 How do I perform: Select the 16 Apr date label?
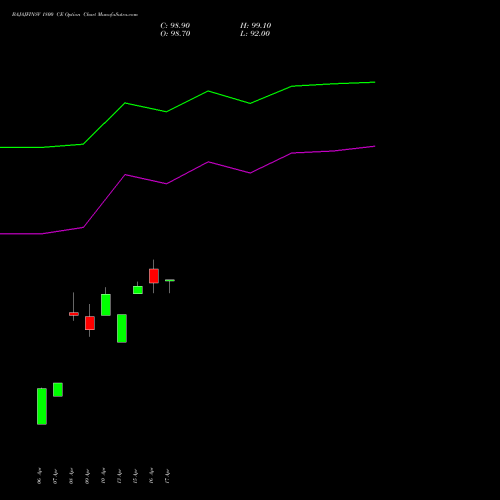tap(151, 476)
